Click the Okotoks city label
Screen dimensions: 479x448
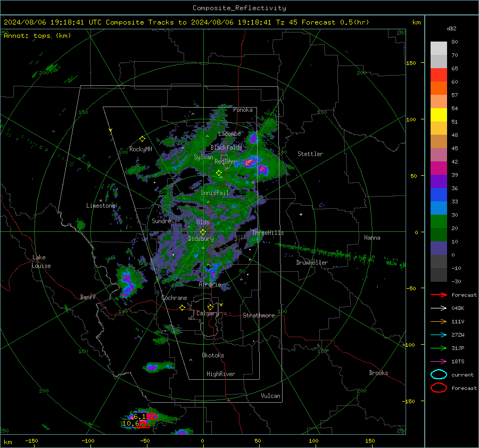coord(213,355)
